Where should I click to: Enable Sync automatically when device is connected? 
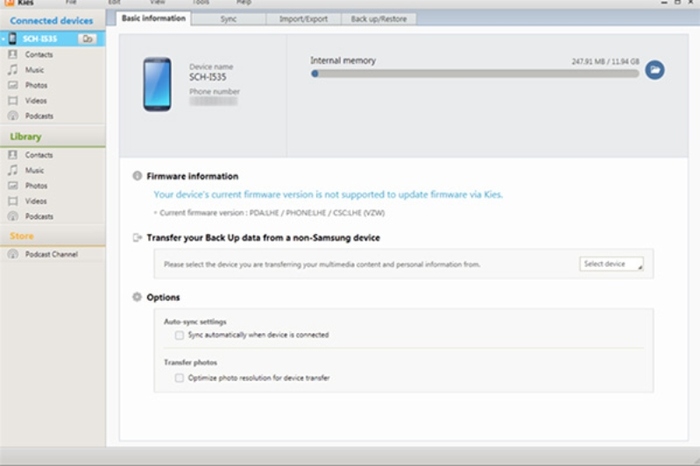179,335
